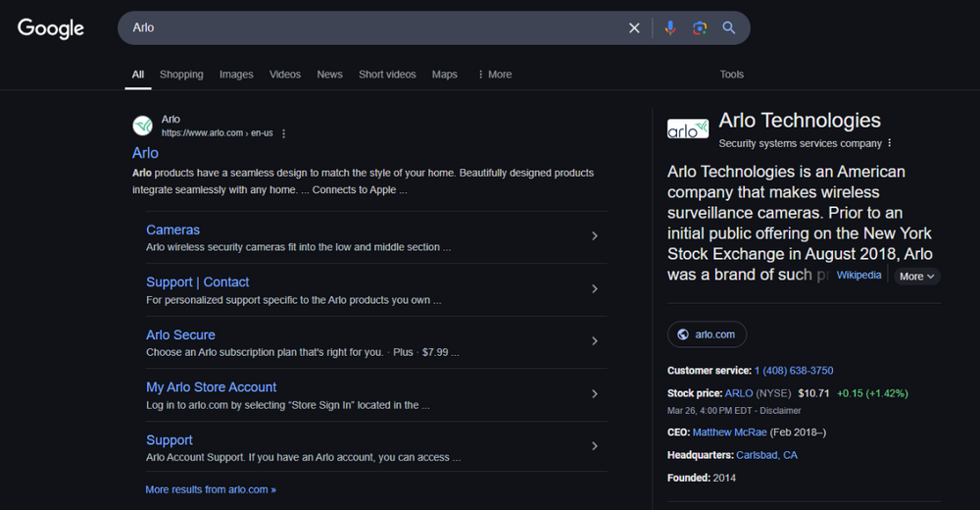The height and width of the screenshot is (510, 980).
Task: Open the Tools option
Action: (732, 75)
